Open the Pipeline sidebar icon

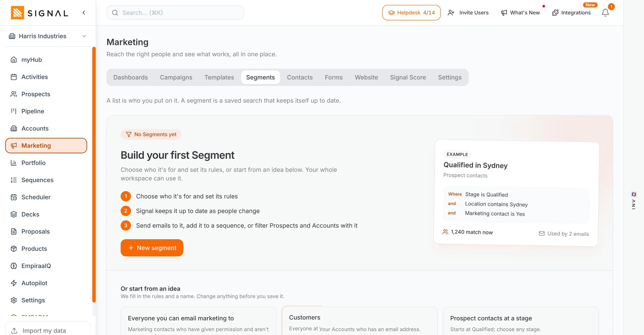click(x=14, y=111)
